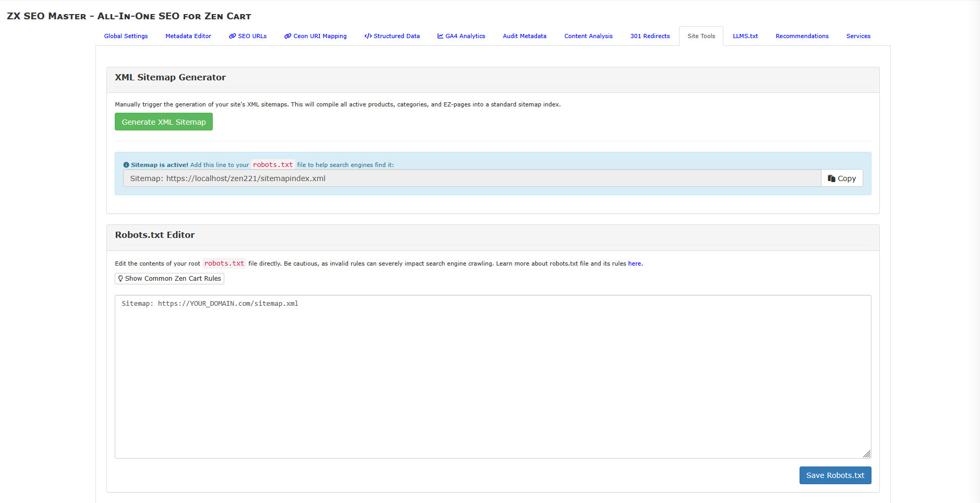The width and height of the screenshot is (980, 503).
Task: Open the Audit Metadata tab
Action: (x=525, y=36)
